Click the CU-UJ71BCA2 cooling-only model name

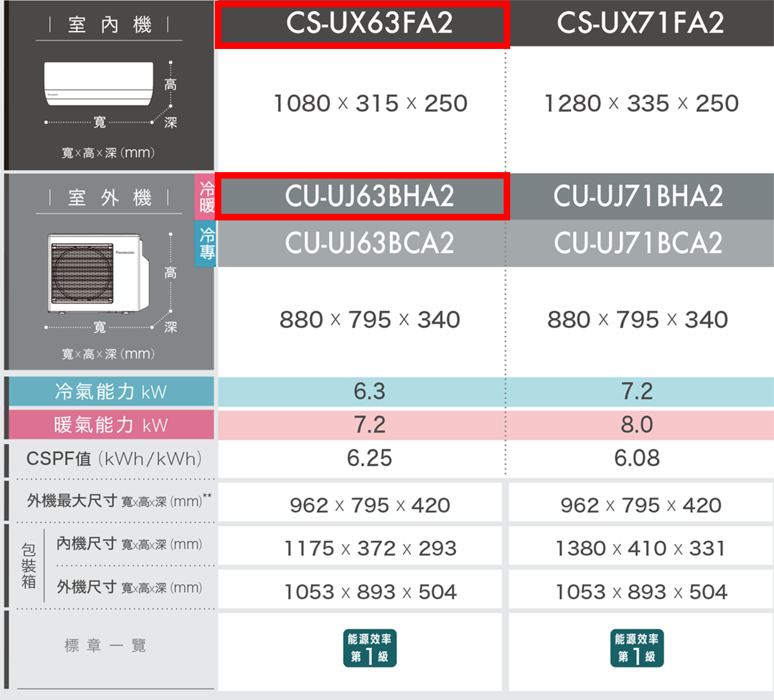click(x=638, y=243)
